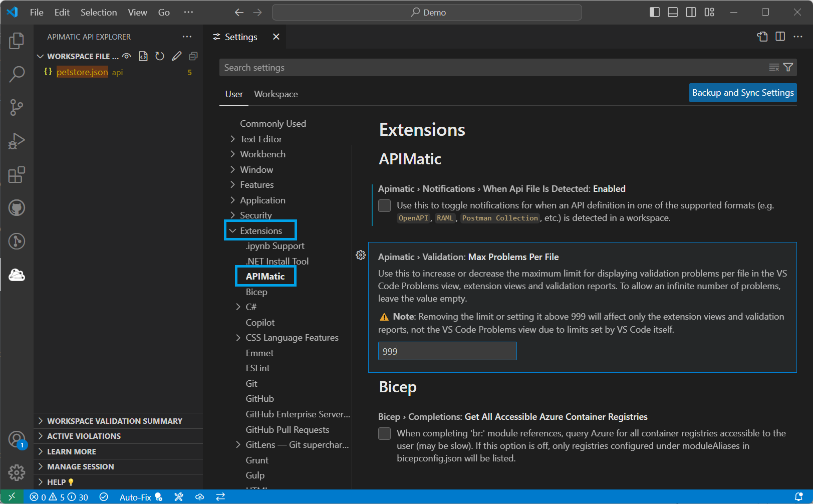Open the Accounts menu icon
This screenshot has width=813, height=504.
tap(17, 439)
